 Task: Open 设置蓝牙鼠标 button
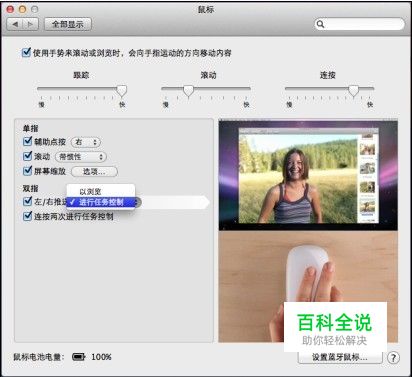tap(339, 357)
